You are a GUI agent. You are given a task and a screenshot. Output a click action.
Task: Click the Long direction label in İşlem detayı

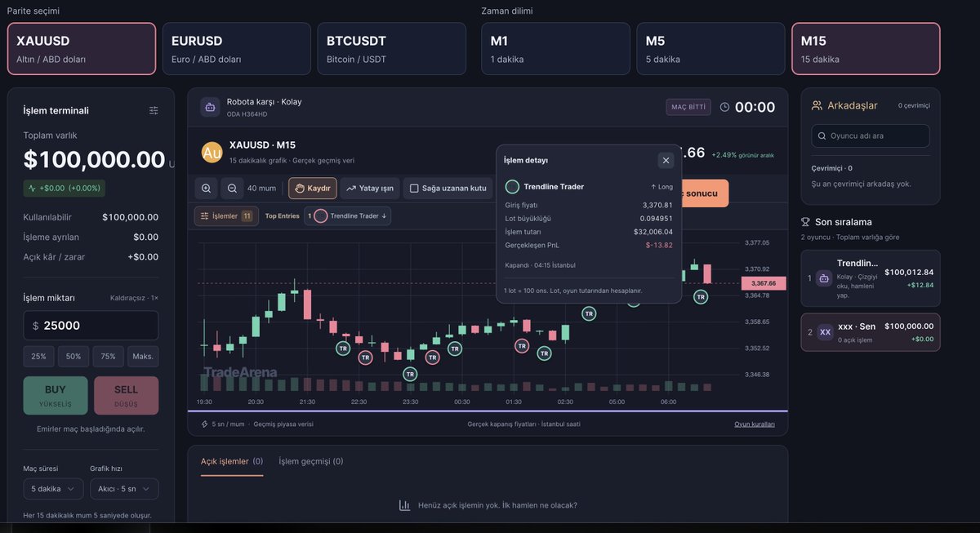(x=661, y=187)
